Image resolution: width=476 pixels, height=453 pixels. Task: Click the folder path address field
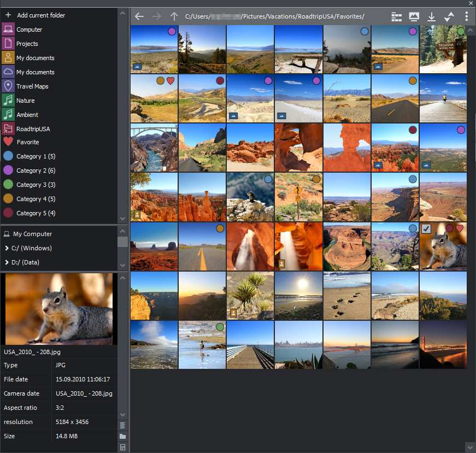tap(274, 16)
